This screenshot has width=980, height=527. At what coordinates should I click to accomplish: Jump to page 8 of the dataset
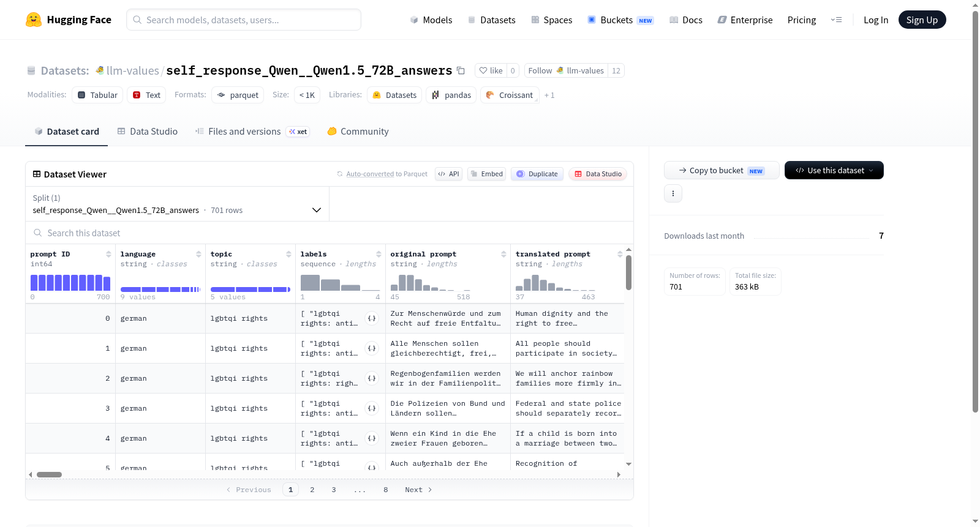(386, 490)
